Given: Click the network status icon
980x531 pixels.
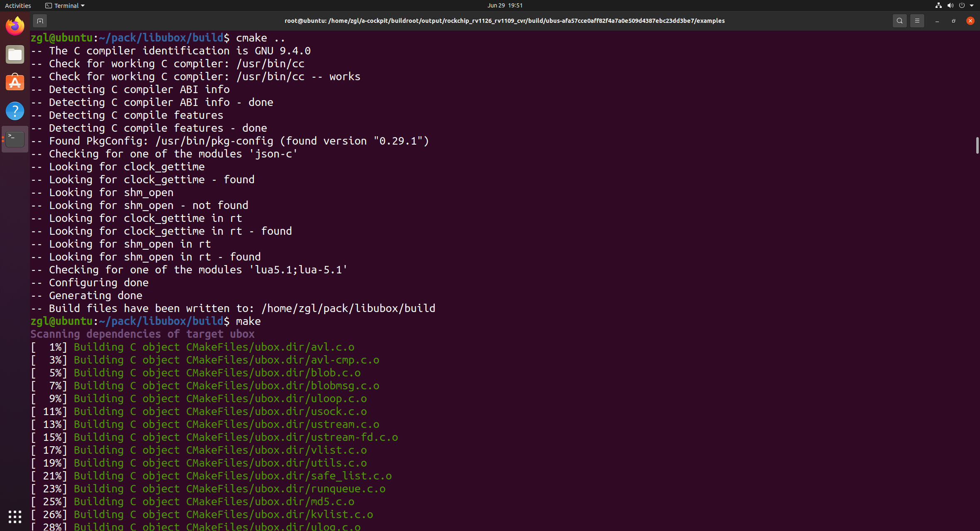Looking at the screenshot, I should (x=938, y=5).
